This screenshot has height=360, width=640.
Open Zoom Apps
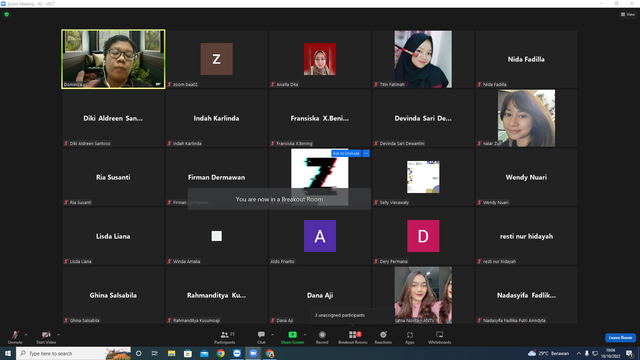410,337
